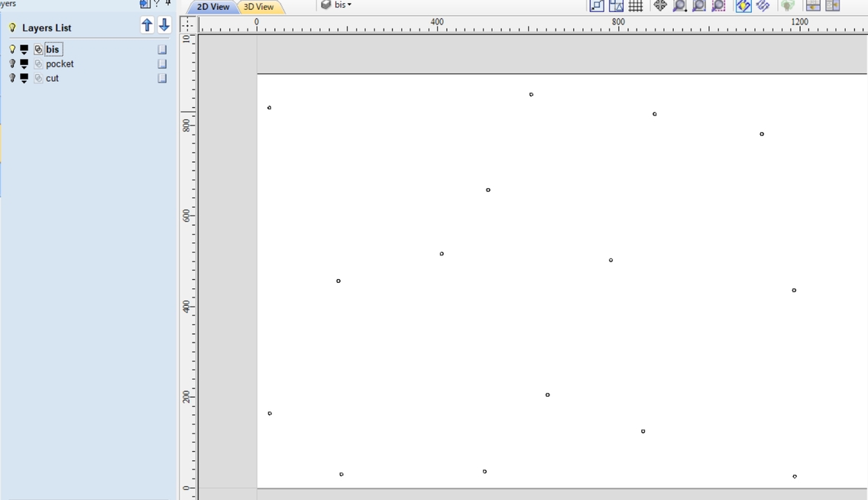Image resolution: width=868 pixels, height=500 pixels.
Task: Move selected layer up with blue arrow
Action: [147, 25]
